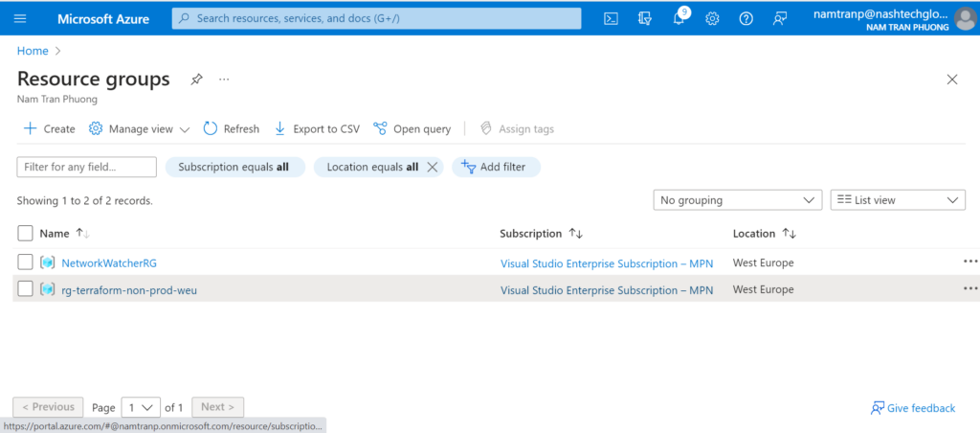Click Create in the command bar
Image resolution: width=980 pixels, height=433 pixels.
[x=49, y=129]
